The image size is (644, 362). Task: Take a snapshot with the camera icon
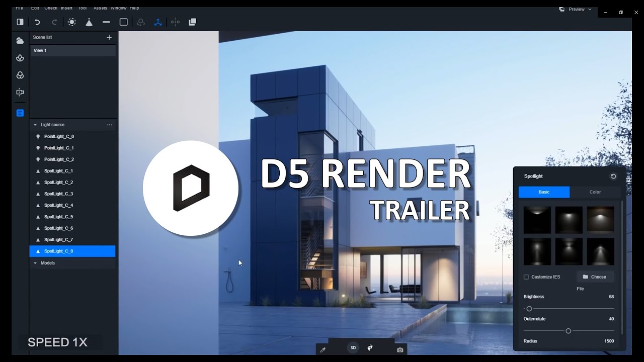(400, 350)
